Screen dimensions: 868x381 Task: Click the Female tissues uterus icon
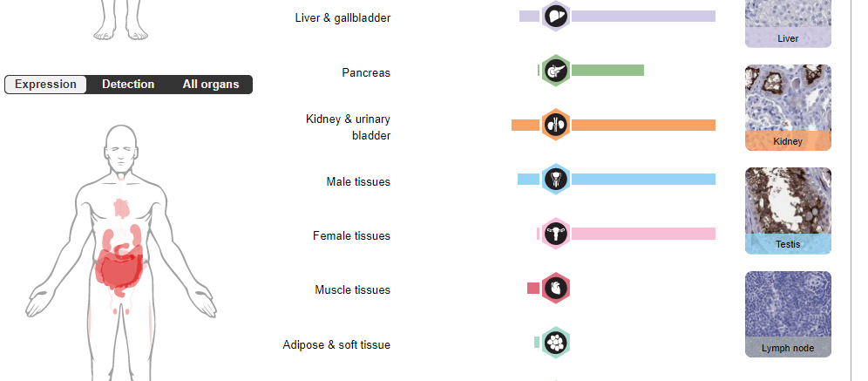(556, 234)
